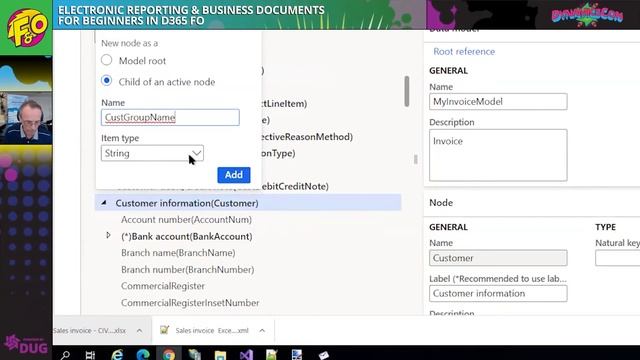Image resolution: width=640 pixels, height=360 pixels.
Task: Collapse the Customer information(Customer) node
Action: click(x=104, y=203)
